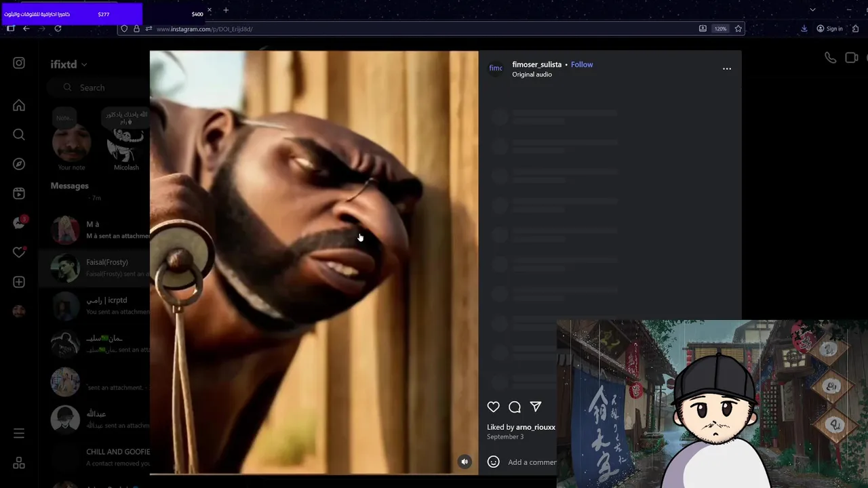Open Search from the Instagram sidebar
Image resolution: width=868 pixels, height=488 pixels.
[x=19, y=134]
